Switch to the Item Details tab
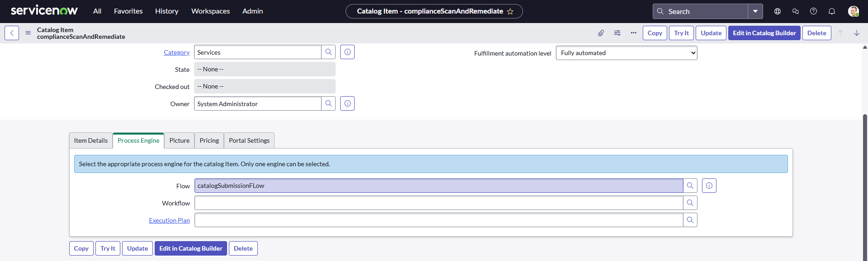The width and height of the screenshot is (868, 261). 91,140
